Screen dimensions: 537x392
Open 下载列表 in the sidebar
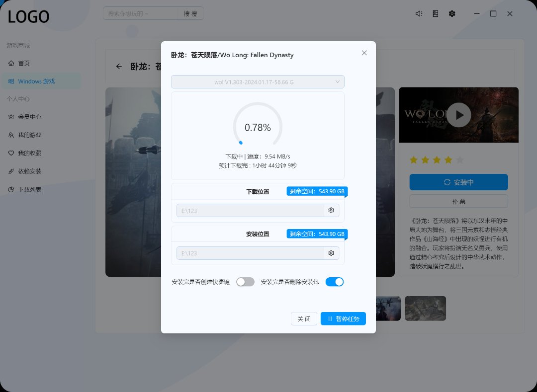(x=30, y=189)
